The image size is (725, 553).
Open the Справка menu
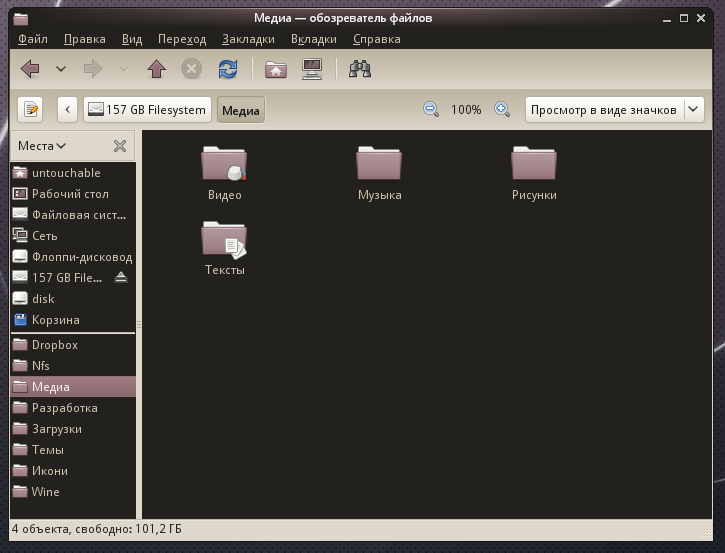click(x=377, y=39)
